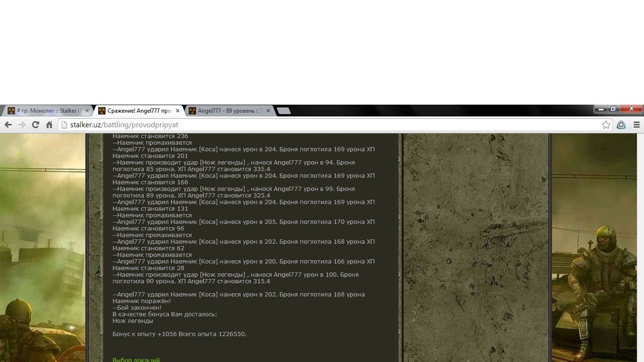The width and height of the screenshot is (644, 362).
Task: Open a new tab with the new-tab button
Action: [x=283, y=111]
